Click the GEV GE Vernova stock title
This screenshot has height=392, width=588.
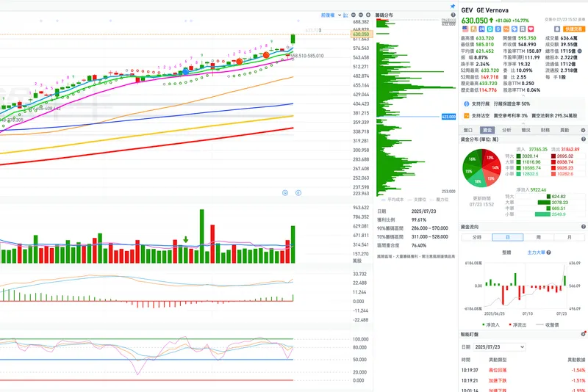pyautogui.click(x=484, y=10)
